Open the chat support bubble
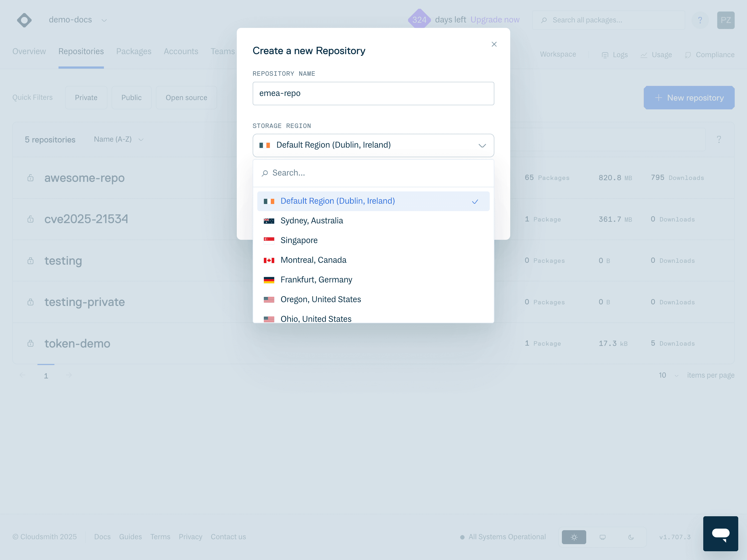 (721, 534)
